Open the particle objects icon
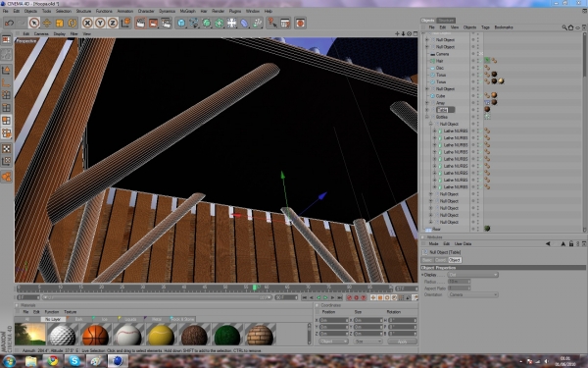This screenshot has width=588, height=368. tap(257, 23)
